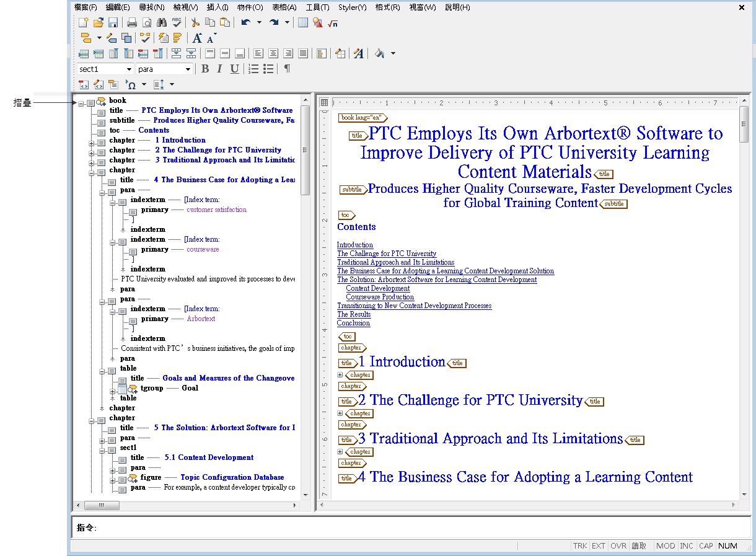Click the delete table row icon
The image size is (756, 556).
click(143, 54)
